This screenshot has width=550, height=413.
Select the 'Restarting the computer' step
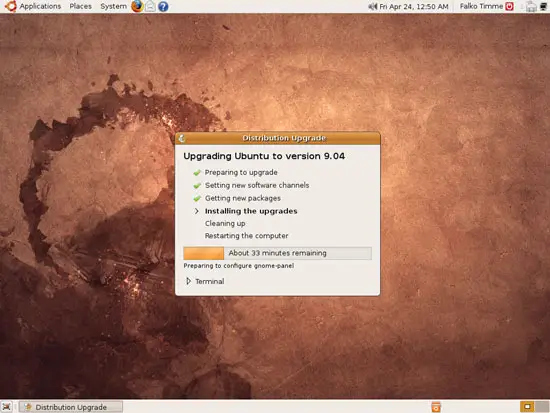[x=247, y=236]
